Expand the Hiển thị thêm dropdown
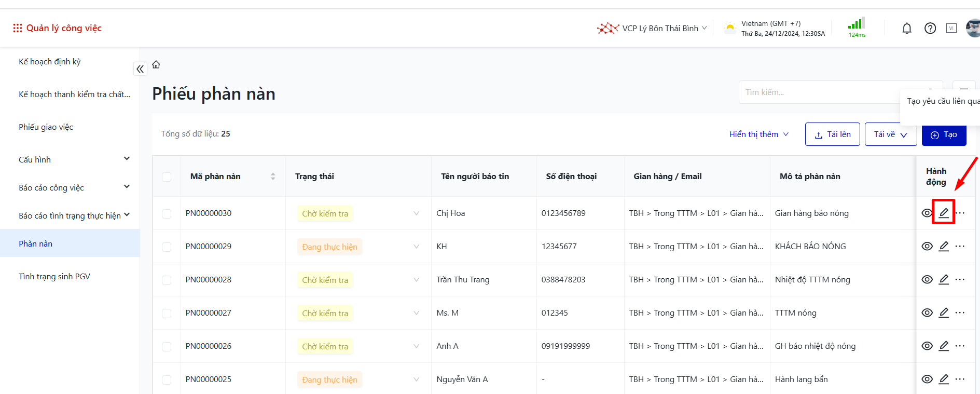 [758, 134]
